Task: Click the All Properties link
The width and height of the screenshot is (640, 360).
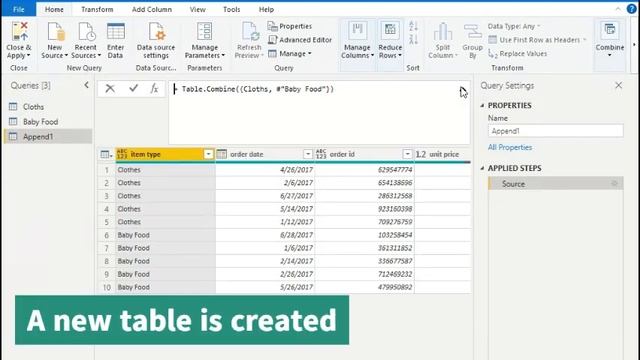Action: 510,147
